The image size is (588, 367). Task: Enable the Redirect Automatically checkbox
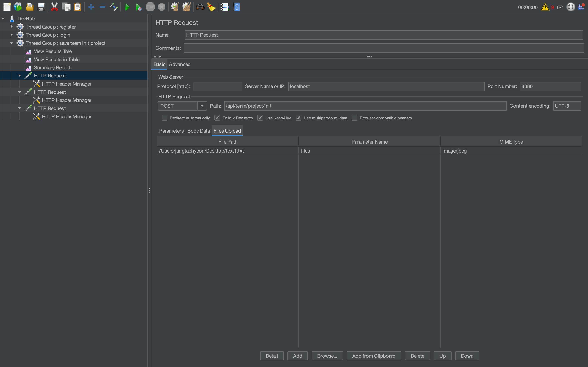165,118
